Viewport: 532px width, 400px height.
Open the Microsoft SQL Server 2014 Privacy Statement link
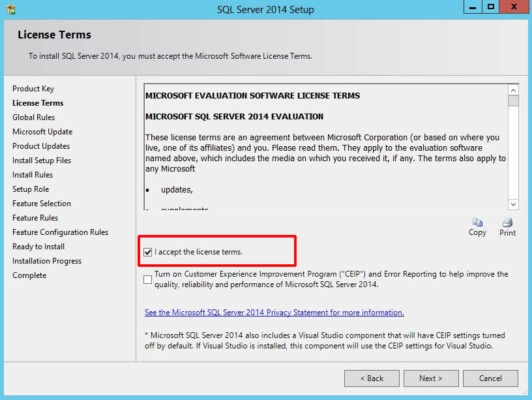[274, 313]
